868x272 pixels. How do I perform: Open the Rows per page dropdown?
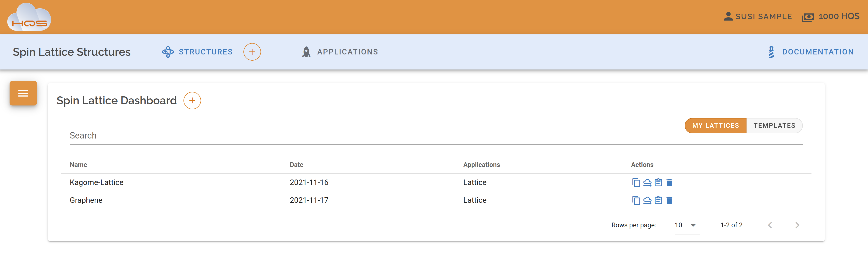685,225
